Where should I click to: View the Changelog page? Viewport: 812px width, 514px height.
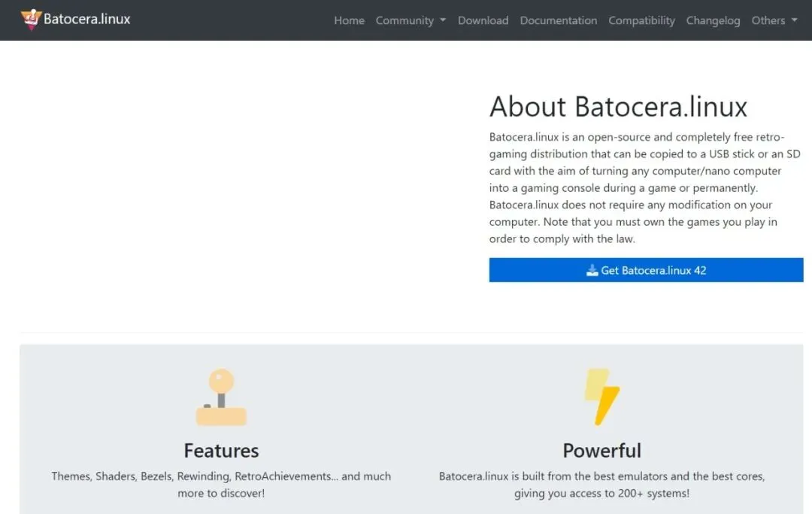pyautogui.click(x=713, y=20)
